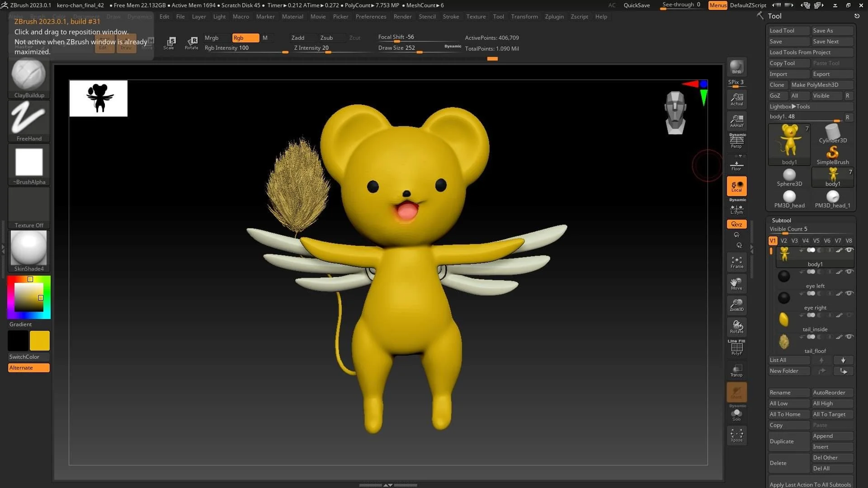Click the Zoom3D navigation icon
Image resolution: width=868 pixels, height=488 pixels.
tap(736, 305)
